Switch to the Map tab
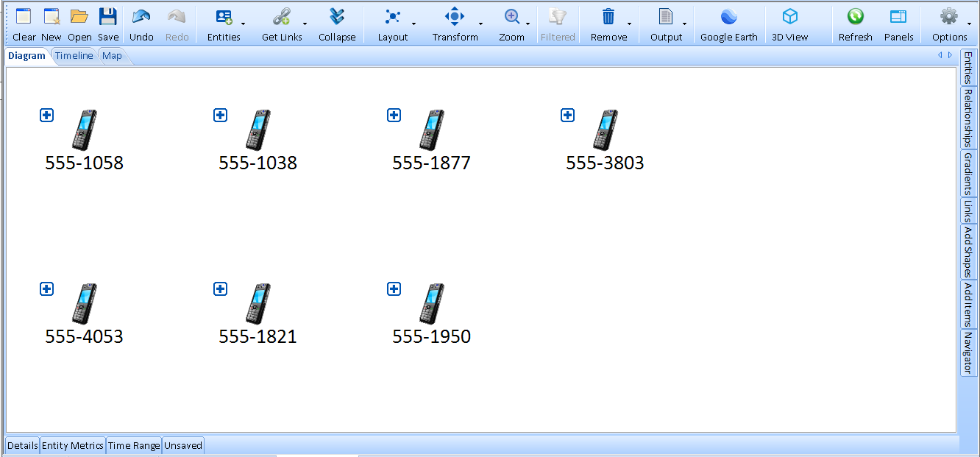The width and height of the screenshot is (980, 457). coord(112,56)
